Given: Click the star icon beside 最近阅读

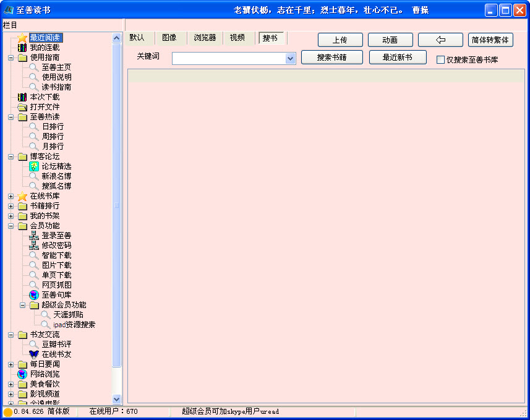Looking at the screenshot, I should click(x=22, y=38).
